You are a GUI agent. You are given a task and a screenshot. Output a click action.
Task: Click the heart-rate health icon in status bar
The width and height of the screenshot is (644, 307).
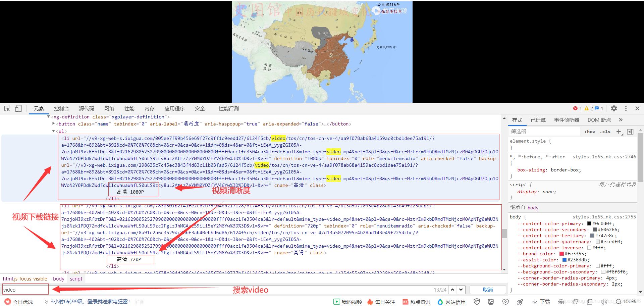505,302
